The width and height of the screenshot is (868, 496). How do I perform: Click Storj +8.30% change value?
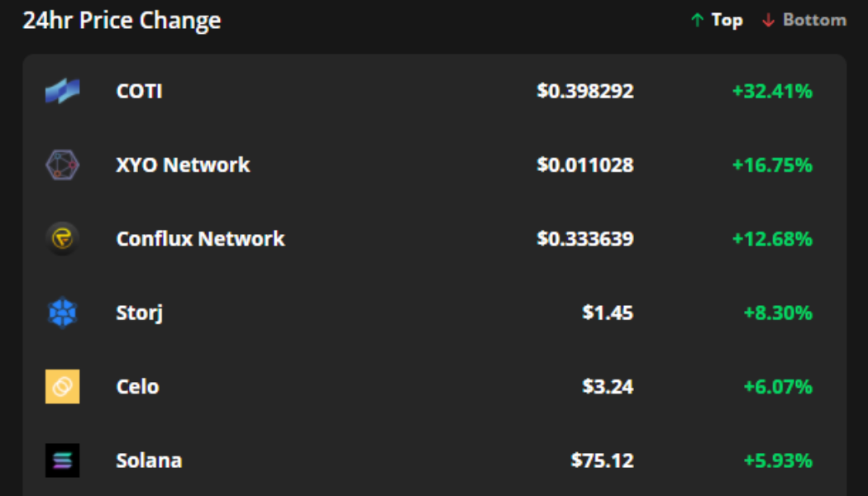pos(778,313)
